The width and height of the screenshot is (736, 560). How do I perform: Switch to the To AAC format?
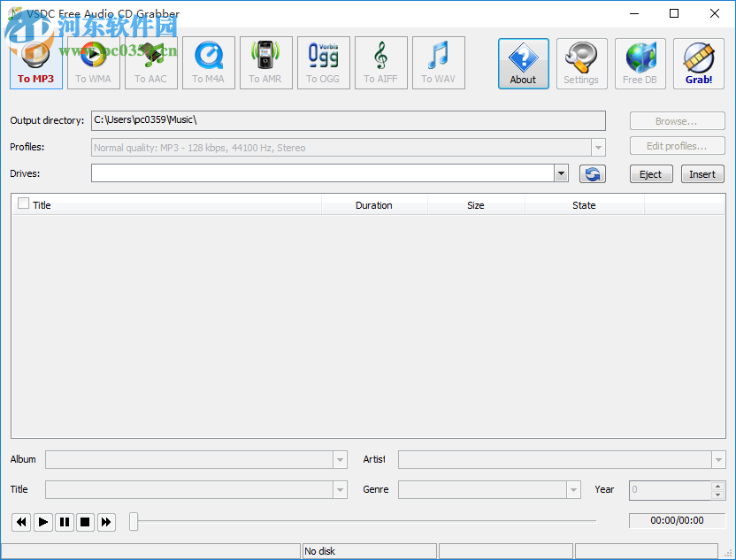pyautogui.click(x=150, y=62)
